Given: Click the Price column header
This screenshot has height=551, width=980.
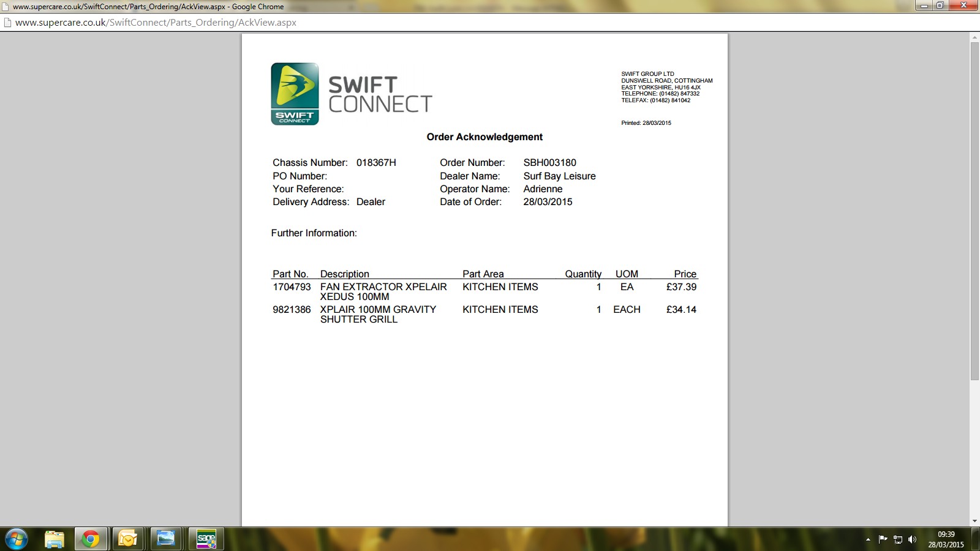Looking at the screenshot, I should point(685,274).
